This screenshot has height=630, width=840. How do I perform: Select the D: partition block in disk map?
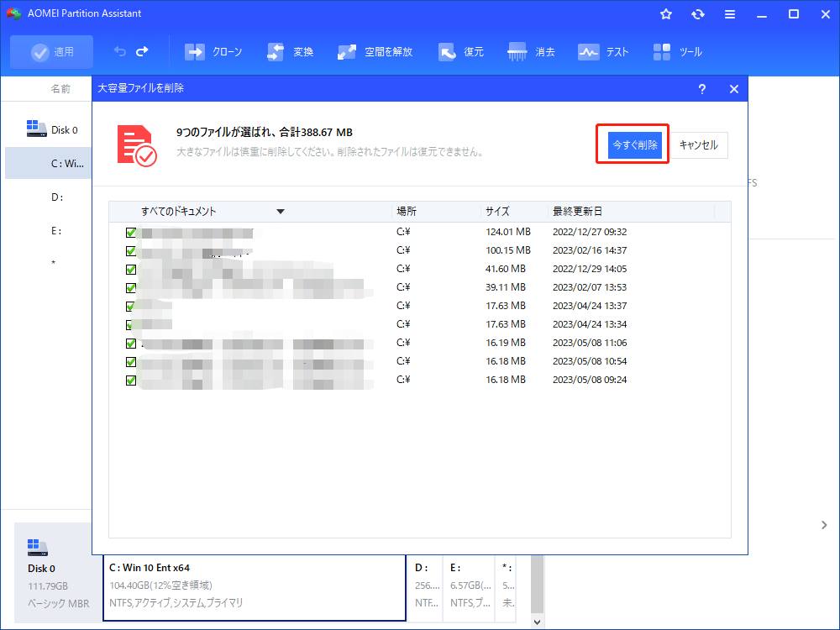tap(427, 587)
